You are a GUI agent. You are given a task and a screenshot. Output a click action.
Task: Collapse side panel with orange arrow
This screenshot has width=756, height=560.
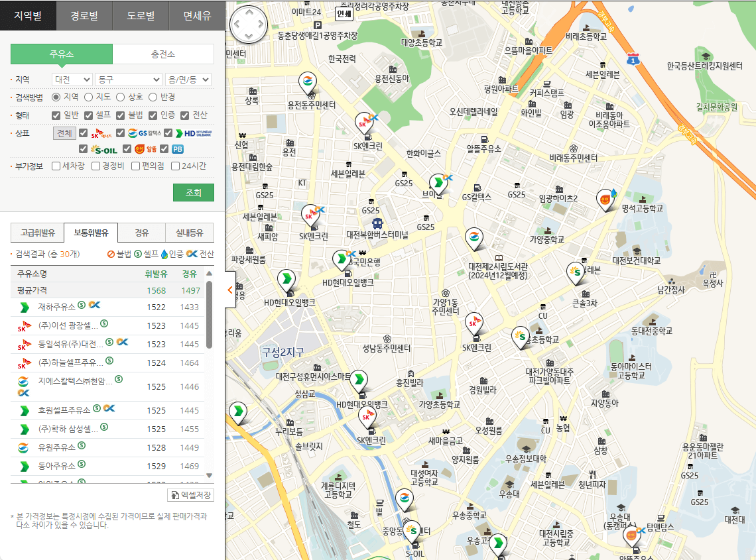[230, 290]
